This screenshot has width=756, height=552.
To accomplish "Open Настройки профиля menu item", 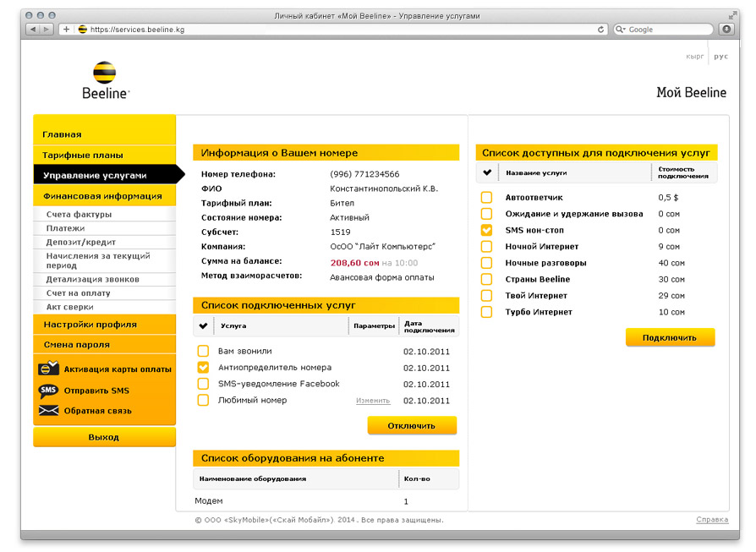I will tap(105, 324).
